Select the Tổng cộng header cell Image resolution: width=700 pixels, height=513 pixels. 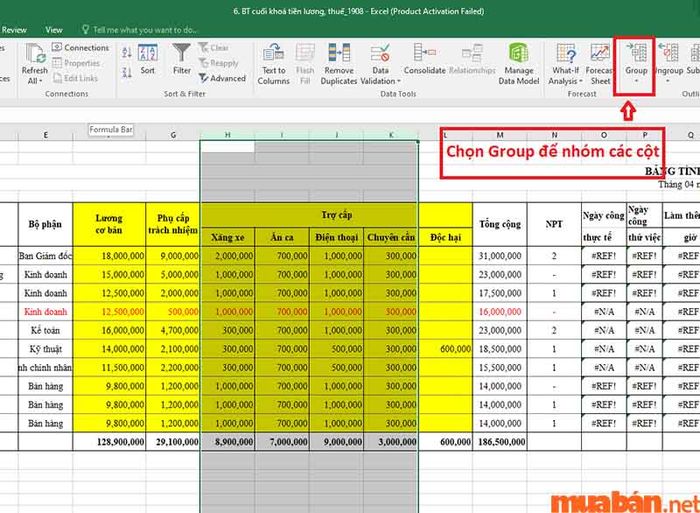point(500,224)
